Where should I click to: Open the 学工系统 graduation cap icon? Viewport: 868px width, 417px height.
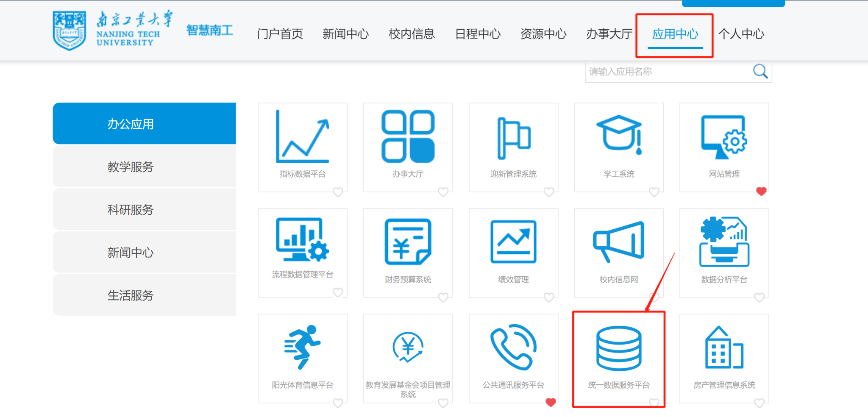(x=619, y=134)
